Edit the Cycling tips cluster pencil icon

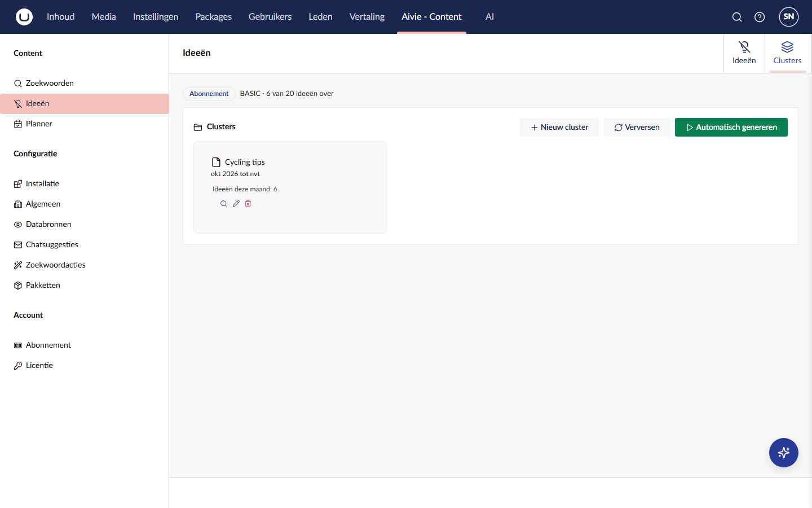click(x=236, y=204)
